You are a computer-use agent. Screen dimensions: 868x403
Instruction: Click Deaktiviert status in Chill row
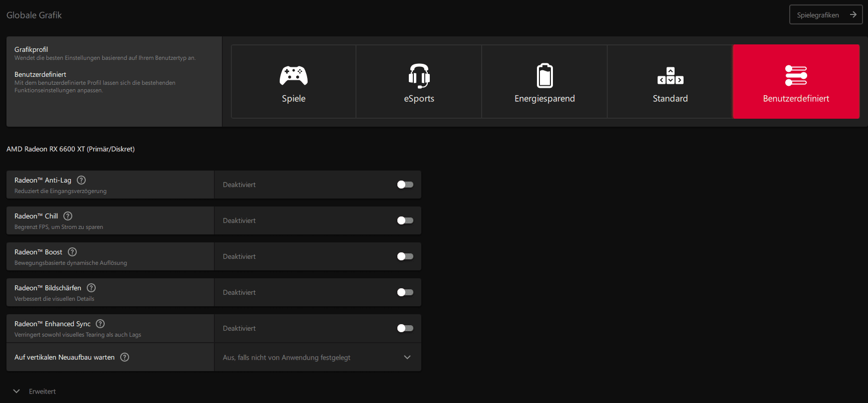pyautogui.click(x=239, y=220)
